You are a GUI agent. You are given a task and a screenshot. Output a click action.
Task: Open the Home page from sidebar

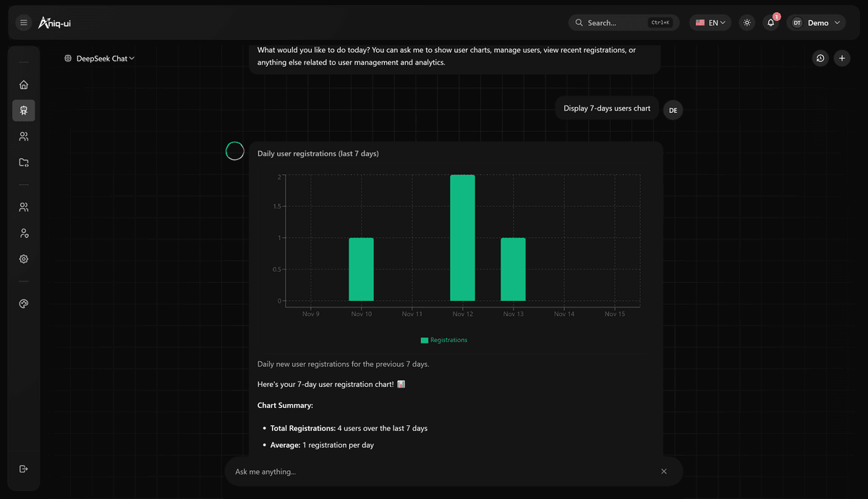[x=24, y=85]
